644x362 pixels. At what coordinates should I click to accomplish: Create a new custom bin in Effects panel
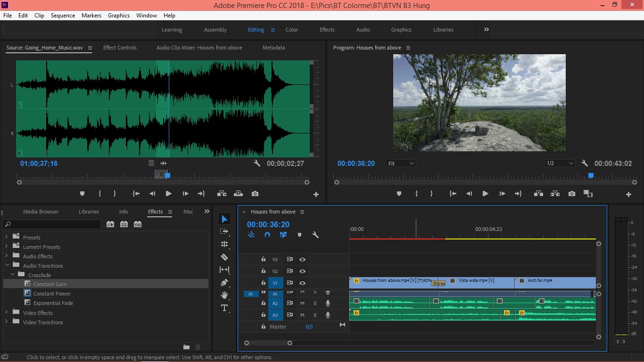click(x=186, y=347)
